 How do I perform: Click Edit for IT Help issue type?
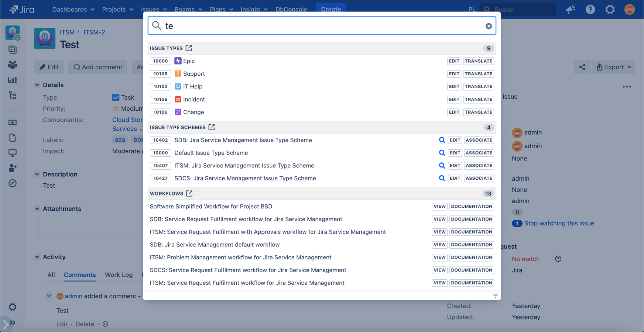click(x=454, y=87)
